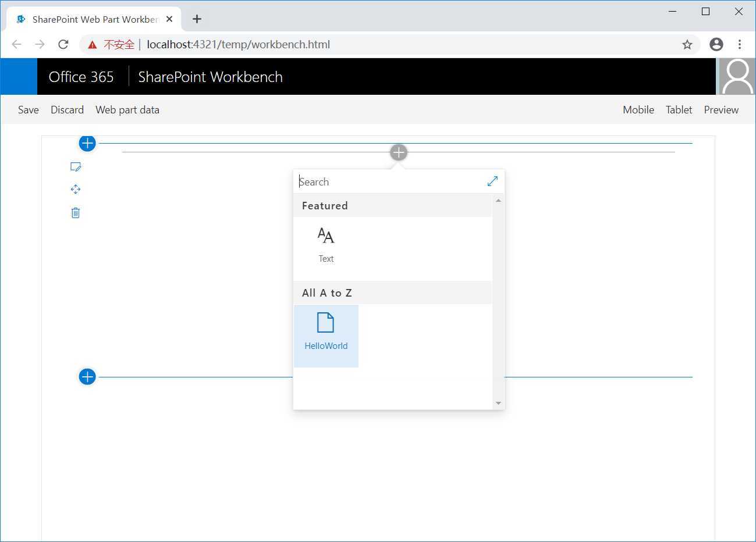
Task: Click the user profile avatar
Action: [737, 76]
